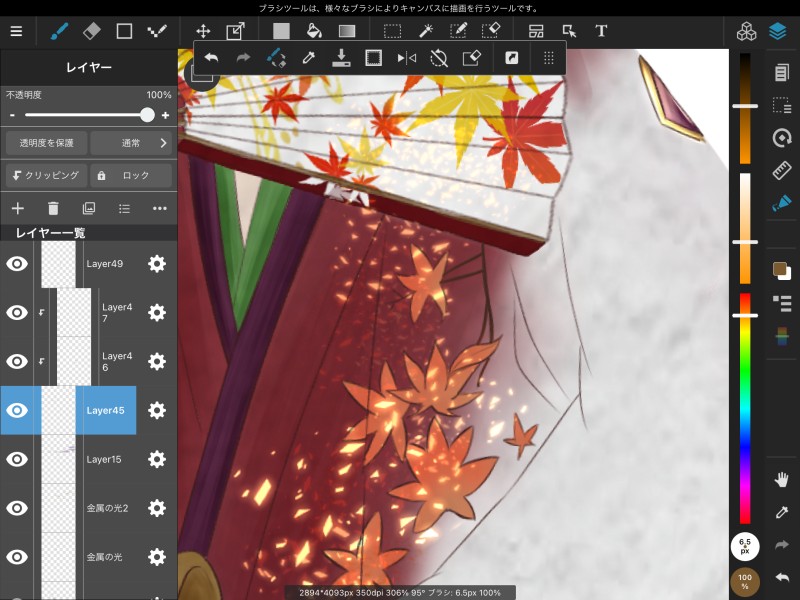Open Layer15 gear settings
Viewport: 800px width, 600px height.
tap(157, 459)
